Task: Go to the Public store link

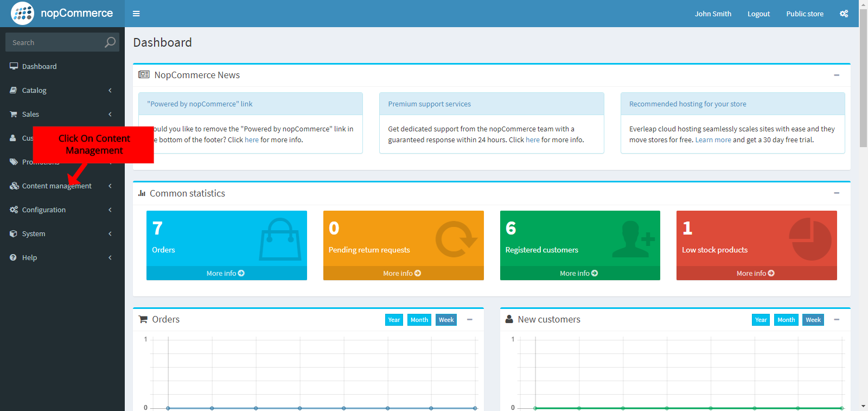Action: coord(805,14)
